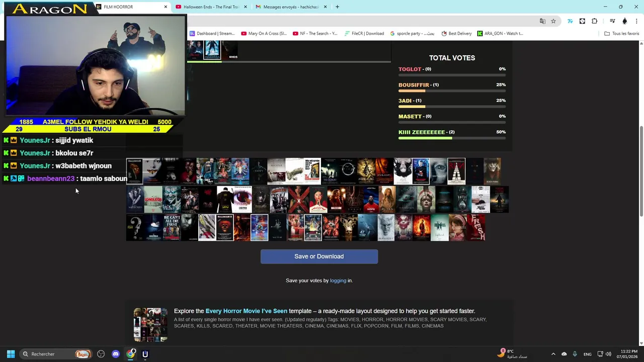The width and height of the screenshot is (644, 362).
Task: Close the Messages envoyés tab
Action: point(325,7)
